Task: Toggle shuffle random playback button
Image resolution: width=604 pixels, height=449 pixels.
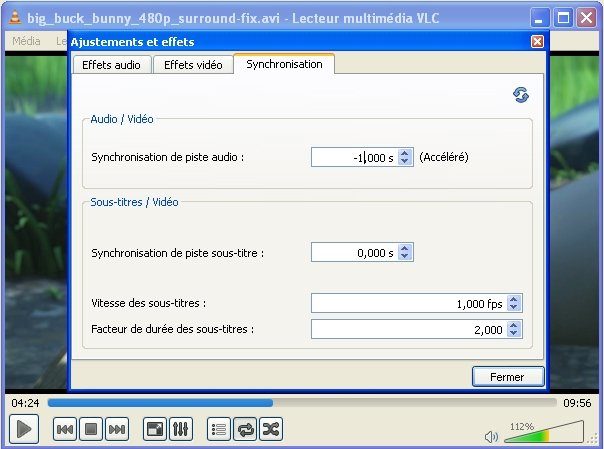Action: [271, 429]
